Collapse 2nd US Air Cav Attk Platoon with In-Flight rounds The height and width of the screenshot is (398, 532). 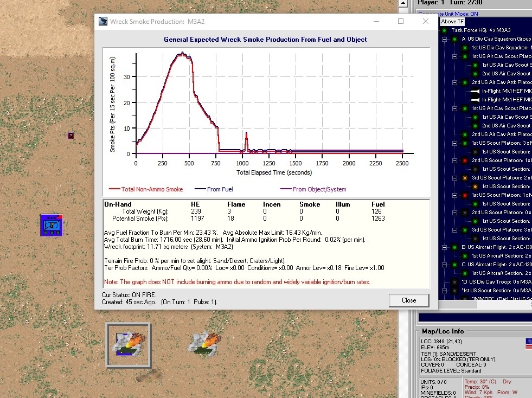[454, 82]
